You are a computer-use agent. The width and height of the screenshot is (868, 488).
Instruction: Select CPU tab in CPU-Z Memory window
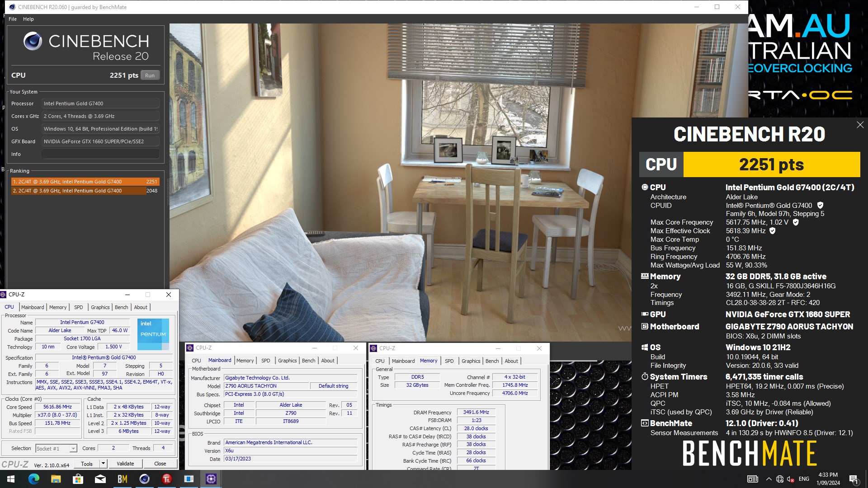tap(380, 361)
